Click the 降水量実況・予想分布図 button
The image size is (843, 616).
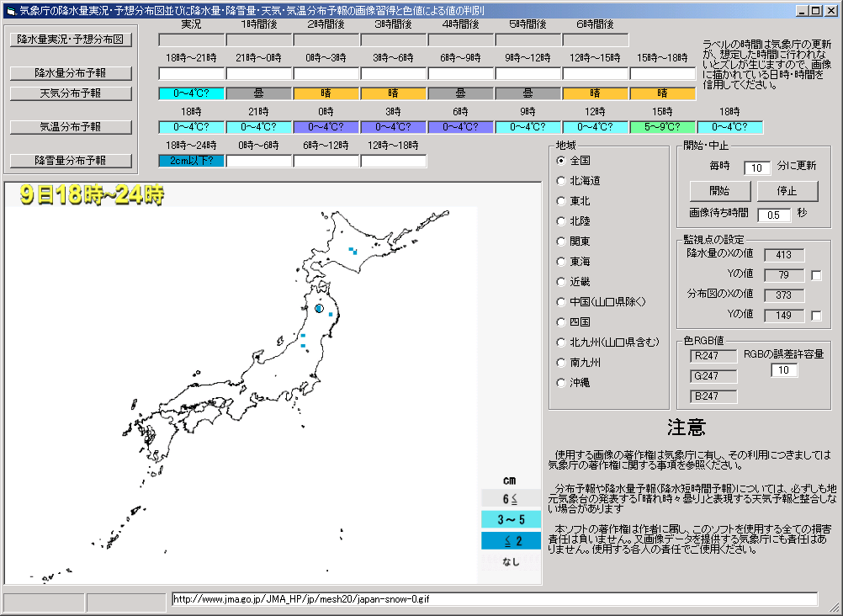click(x=71, y=40)
